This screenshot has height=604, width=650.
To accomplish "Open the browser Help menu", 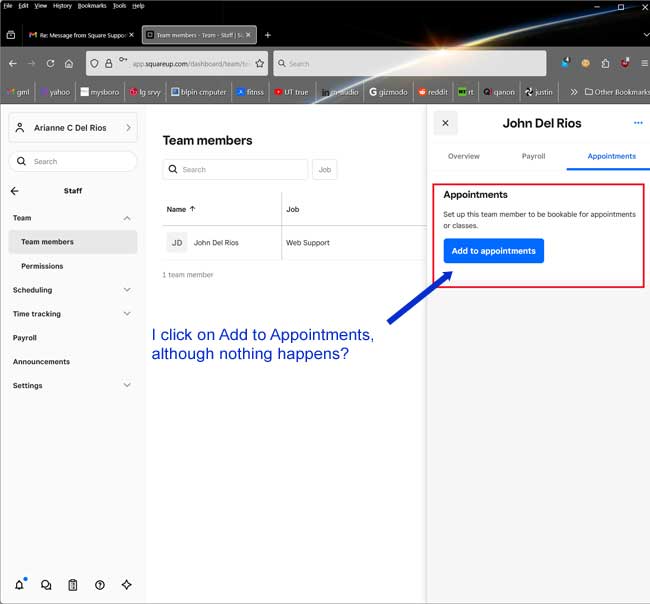I will pos(138,6).
